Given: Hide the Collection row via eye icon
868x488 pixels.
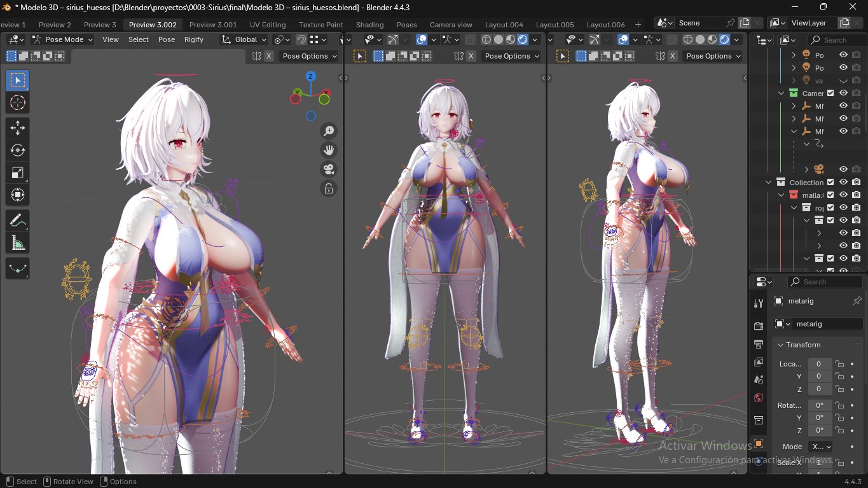Looking at the screenshot, I should [x=843, y=182].
